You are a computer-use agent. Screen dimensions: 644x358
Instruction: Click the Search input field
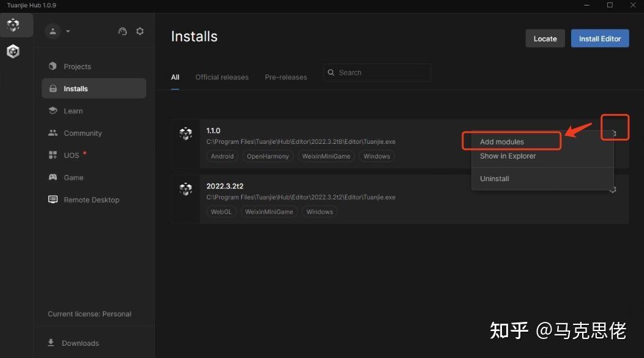point(377,72)
